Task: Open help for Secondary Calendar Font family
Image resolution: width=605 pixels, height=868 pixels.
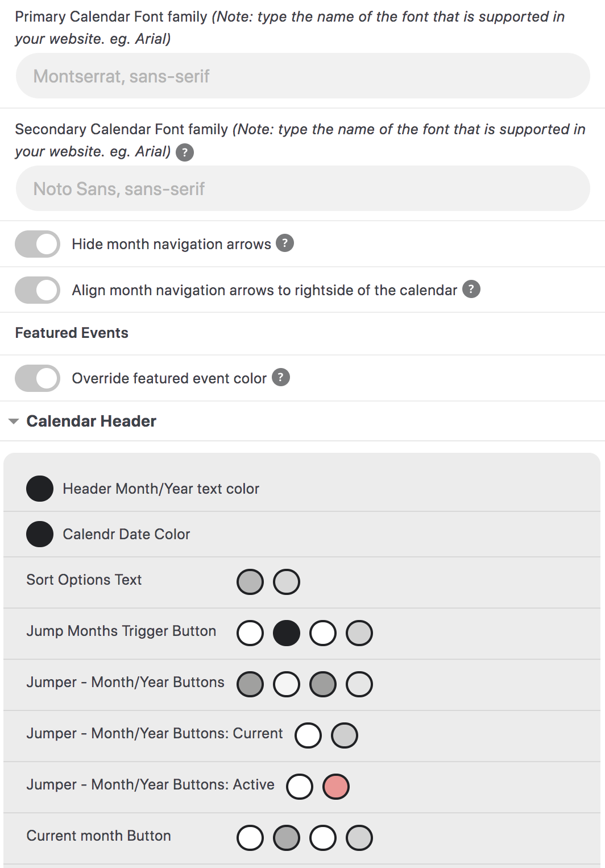Action: pyautogui.click(x=185, y=152)
